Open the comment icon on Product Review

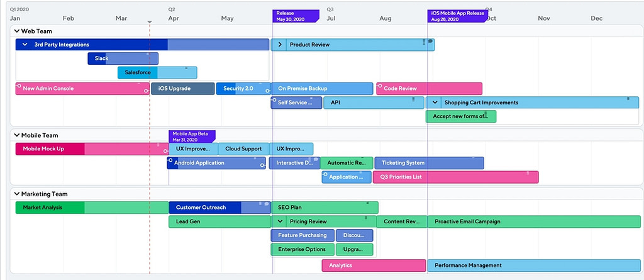pos(430,41)
